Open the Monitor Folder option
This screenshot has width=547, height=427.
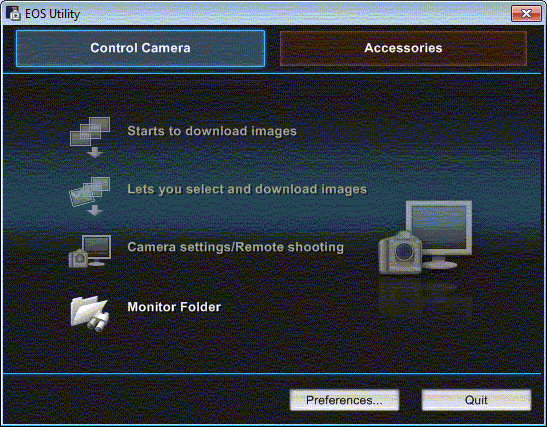(x=174, y=307)
